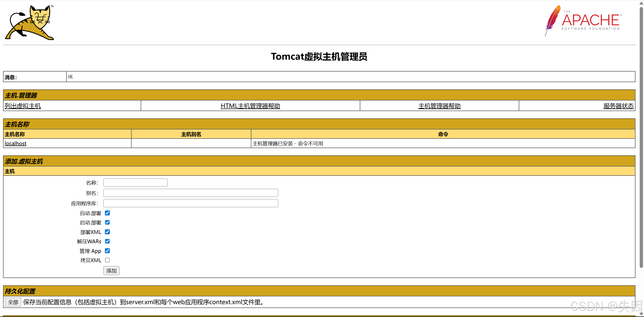The width and height of the screenshot is (644, 317).
Task: Click the scrollbar down arrow
Action: 641,314
